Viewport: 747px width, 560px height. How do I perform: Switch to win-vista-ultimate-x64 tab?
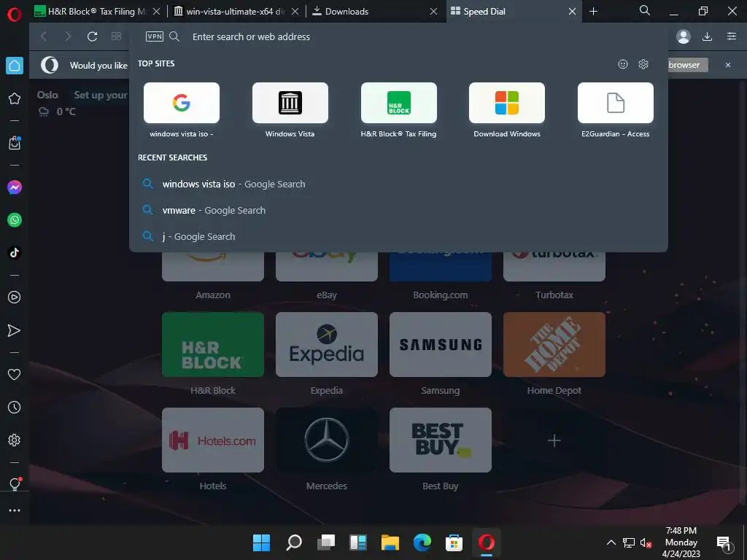pyautogui.click(x=230, y=12)
